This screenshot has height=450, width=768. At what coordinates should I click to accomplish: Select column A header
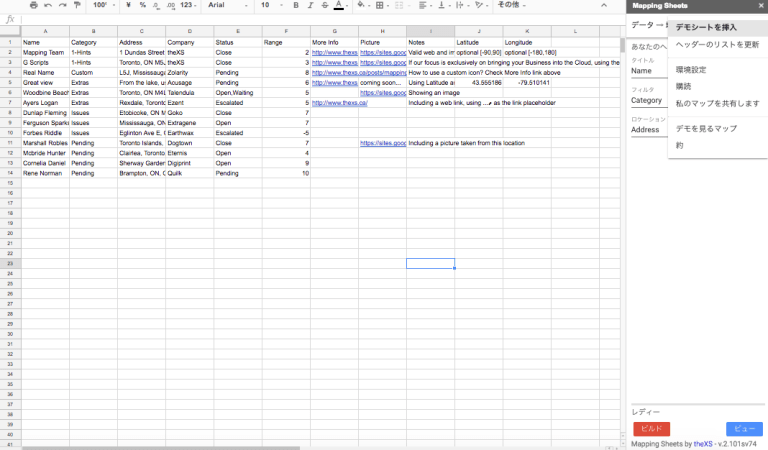tap(45, 31)
